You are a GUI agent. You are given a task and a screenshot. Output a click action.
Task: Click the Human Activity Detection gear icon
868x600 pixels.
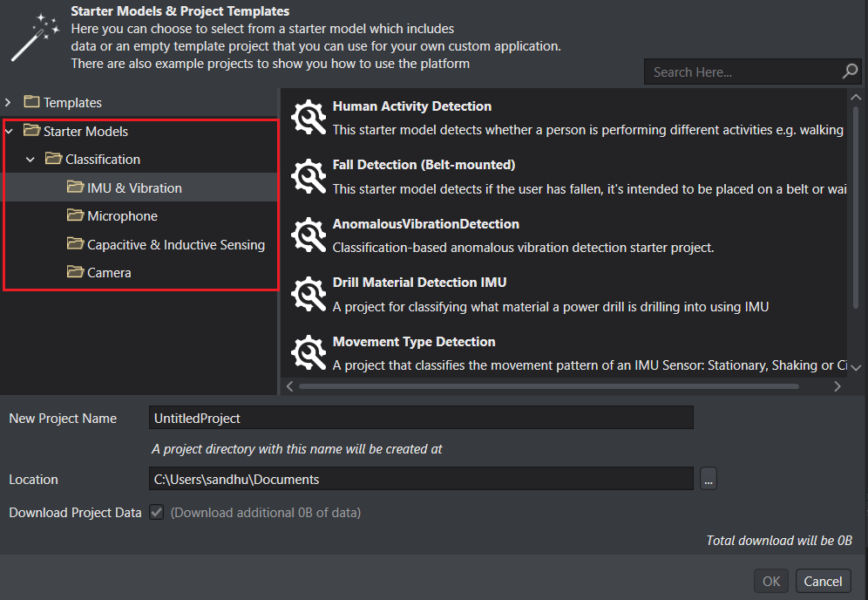[x=309, y=117]
